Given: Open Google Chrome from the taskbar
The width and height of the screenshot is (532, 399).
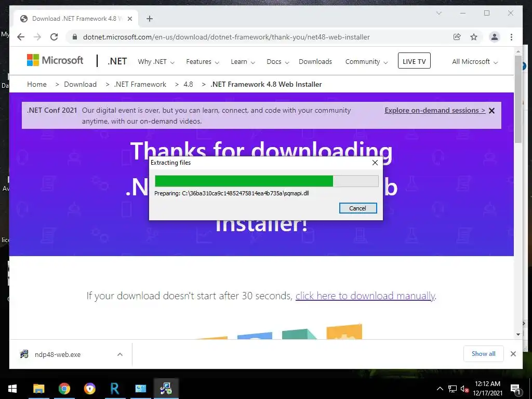Looking at the screenshot, I should click(64, 389).
